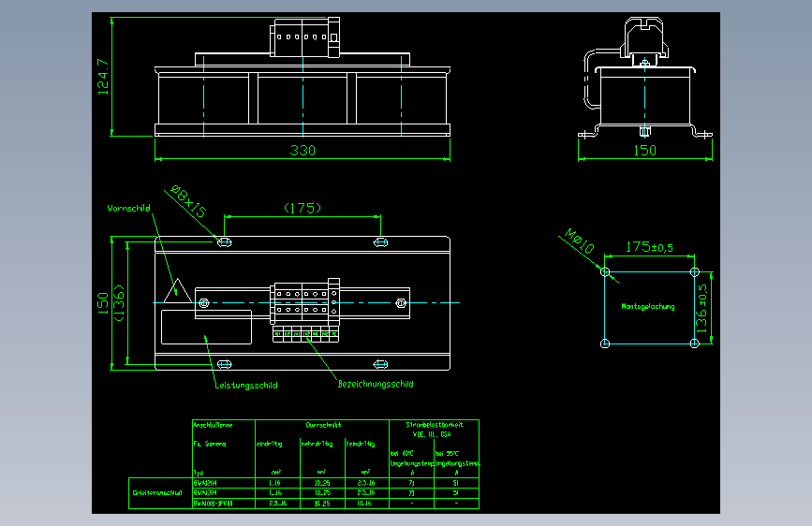This screenshot has width=812, height=526.
Task: Click the 150 width dimension under side view
Action: click(x=644, y=151)
